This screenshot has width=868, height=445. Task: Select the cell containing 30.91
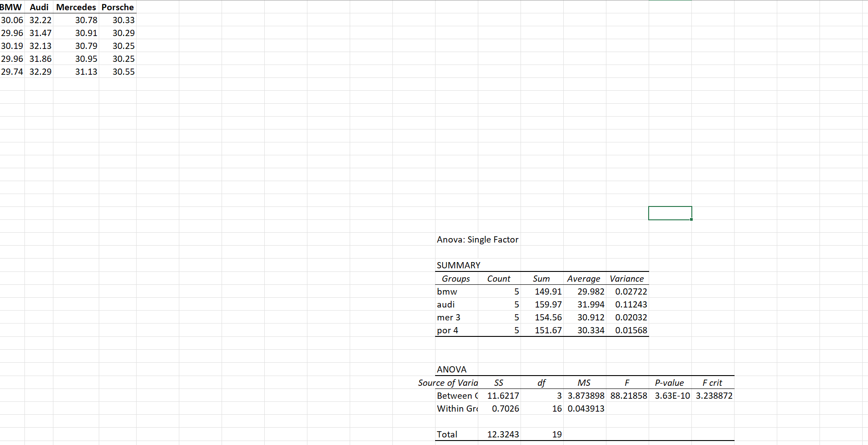[76, 33]
